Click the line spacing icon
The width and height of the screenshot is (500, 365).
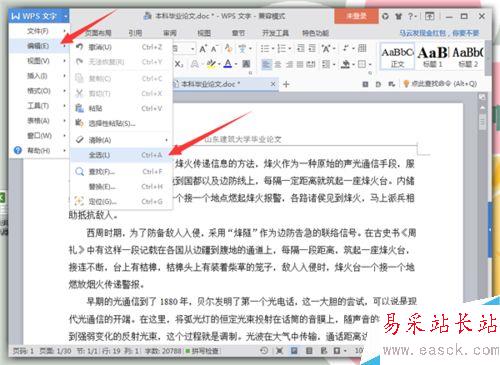(x=326, y=64)
